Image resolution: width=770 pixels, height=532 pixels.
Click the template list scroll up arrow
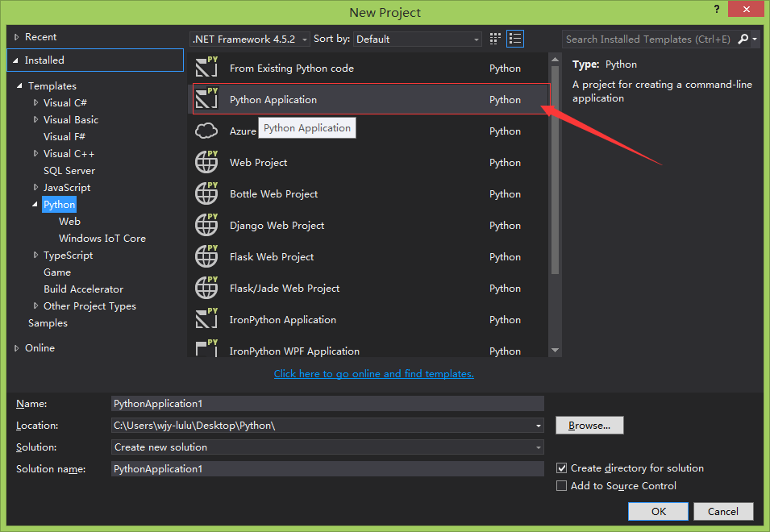tap(556, 60)
